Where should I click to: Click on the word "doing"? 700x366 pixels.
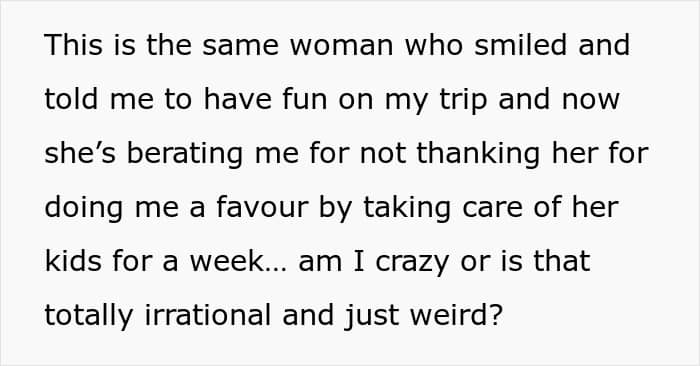point(84,207)
